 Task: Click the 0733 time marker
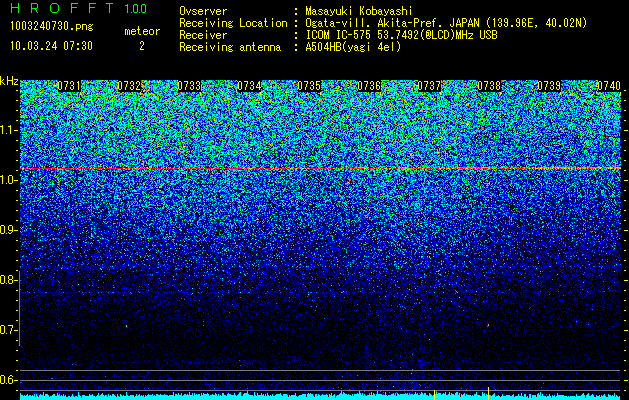click(x=189, y=86)
